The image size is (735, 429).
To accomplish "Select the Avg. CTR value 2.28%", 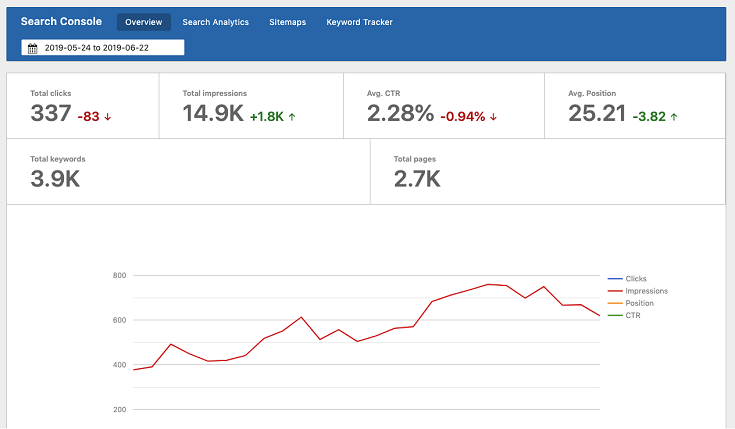I will click(x=400, y=113).
